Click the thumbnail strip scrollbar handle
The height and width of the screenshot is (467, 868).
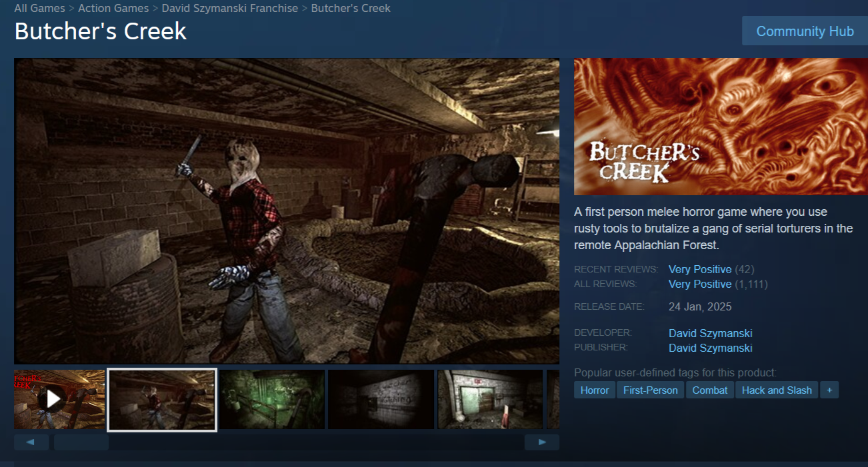81,442
